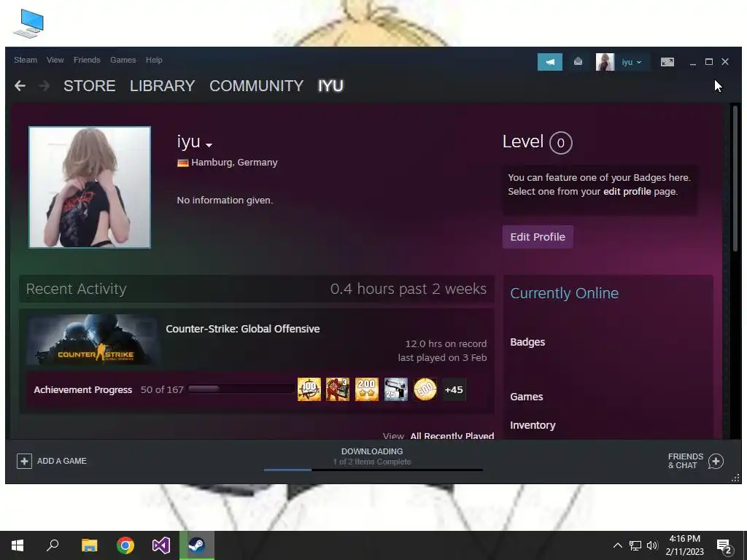Open the volume speaker tray icon
The height and width of the screenshot is (560, 747).
click(652, 545)
